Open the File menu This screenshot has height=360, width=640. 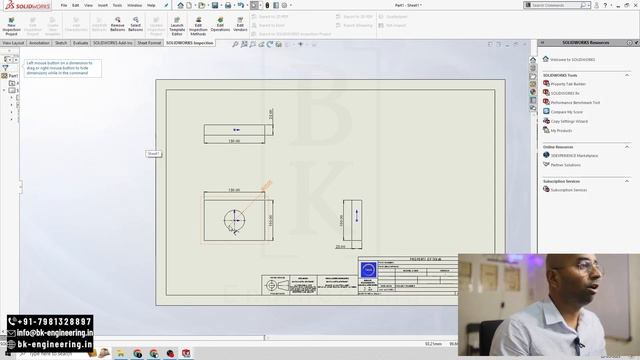(64, 5)
